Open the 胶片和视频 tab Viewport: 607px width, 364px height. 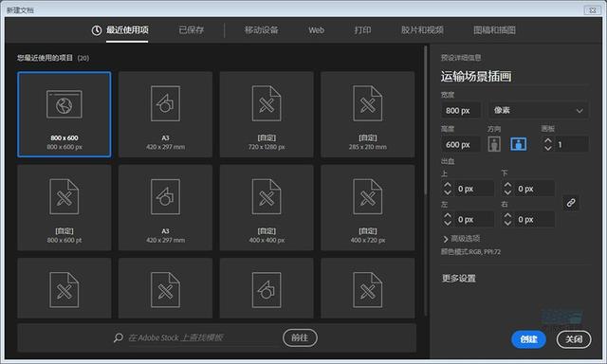(422, 30)
